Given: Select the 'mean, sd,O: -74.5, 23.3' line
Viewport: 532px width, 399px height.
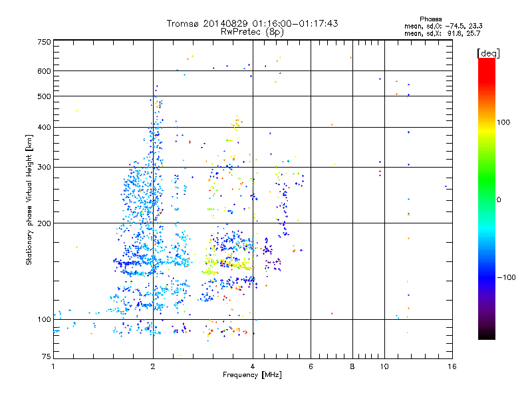Looking at the screenshot, I should click(443, 26).
